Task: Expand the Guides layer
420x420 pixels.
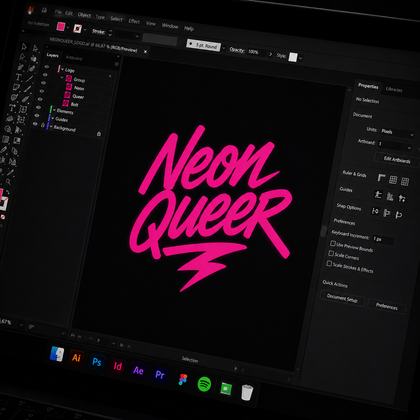Action: tap(53, 118)
